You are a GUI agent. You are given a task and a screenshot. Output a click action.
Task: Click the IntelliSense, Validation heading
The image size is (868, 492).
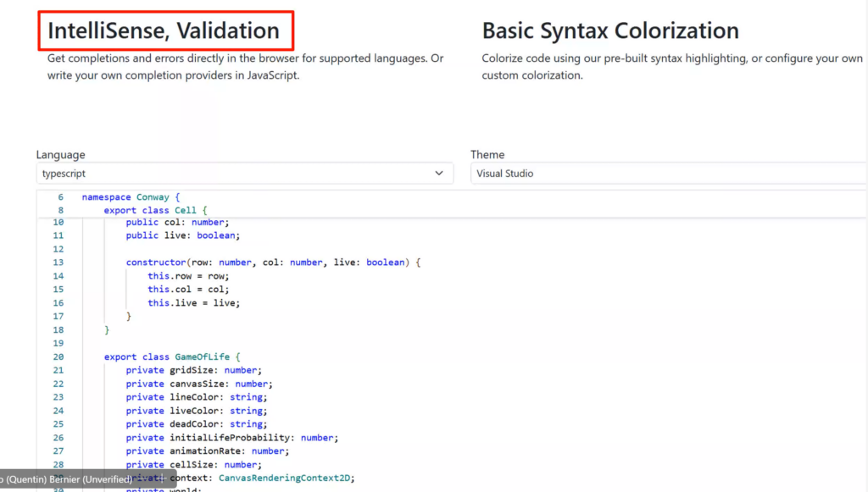164,30
